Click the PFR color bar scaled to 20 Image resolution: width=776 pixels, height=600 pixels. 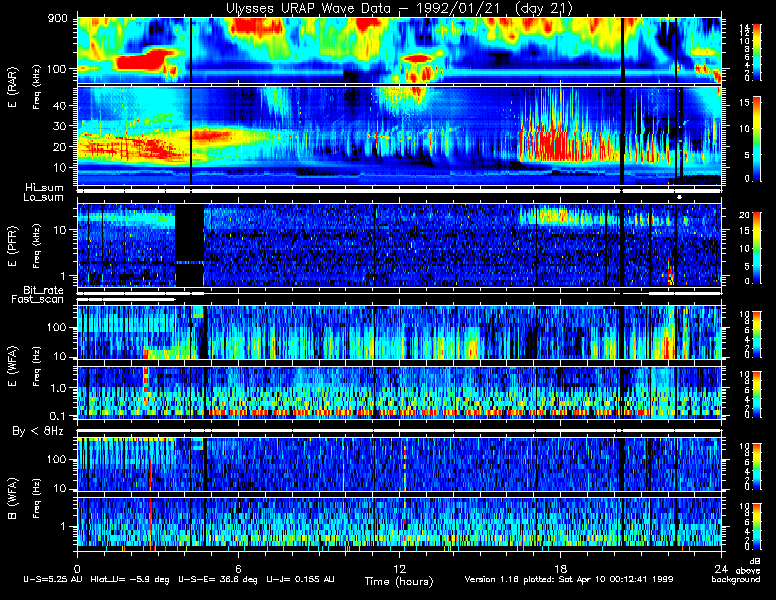(757, 248)
